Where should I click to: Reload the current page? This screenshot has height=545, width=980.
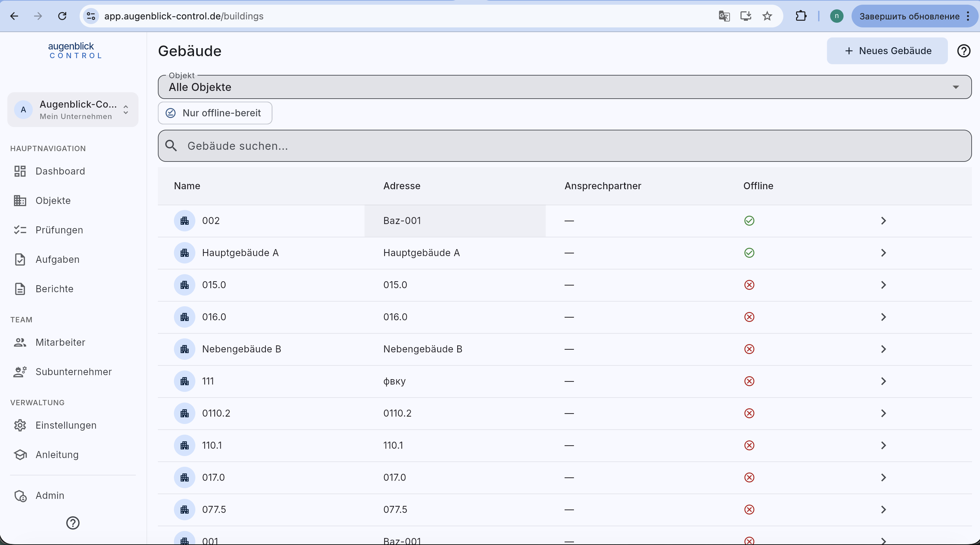click(63, 16)
